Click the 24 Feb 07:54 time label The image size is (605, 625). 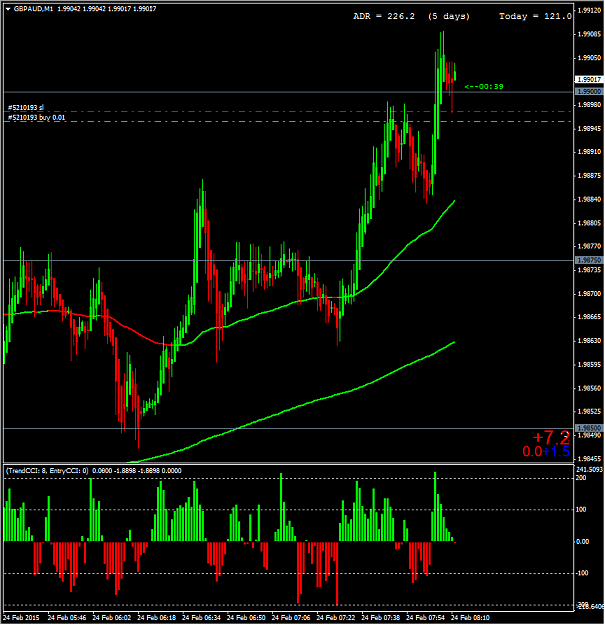[425, 618]
